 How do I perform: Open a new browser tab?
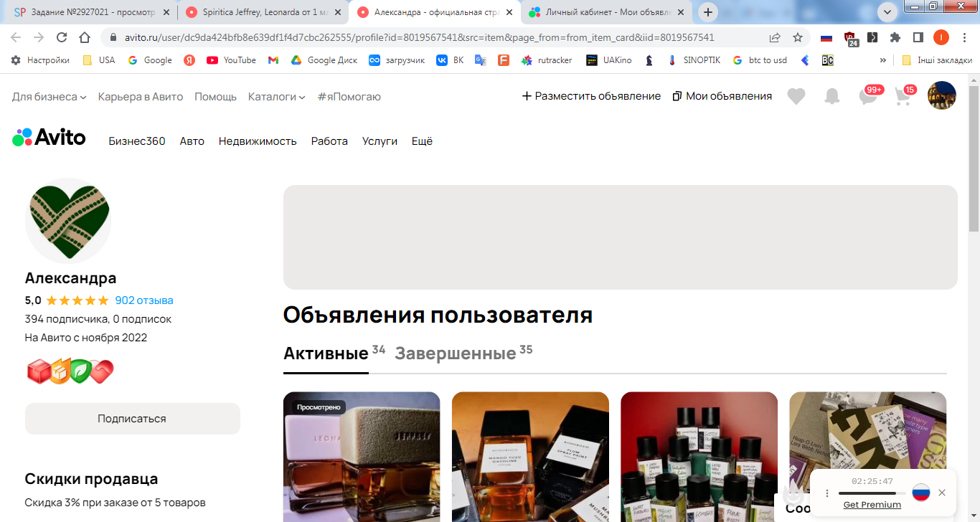708,12
